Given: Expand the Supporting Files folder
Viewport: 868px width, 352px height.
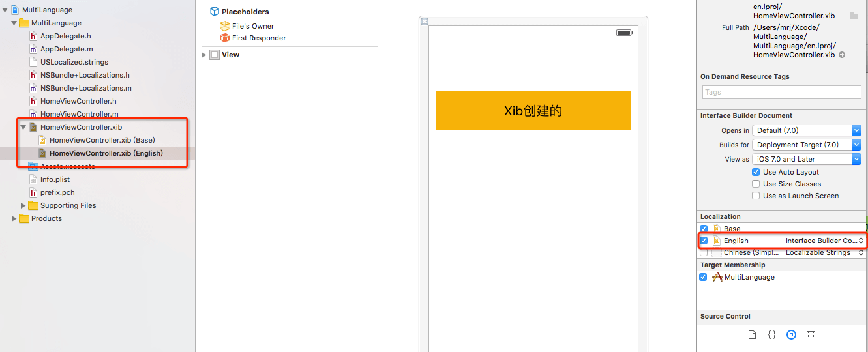Looking at the screenshot, I should pyautogui.click(x=23, y=205).
